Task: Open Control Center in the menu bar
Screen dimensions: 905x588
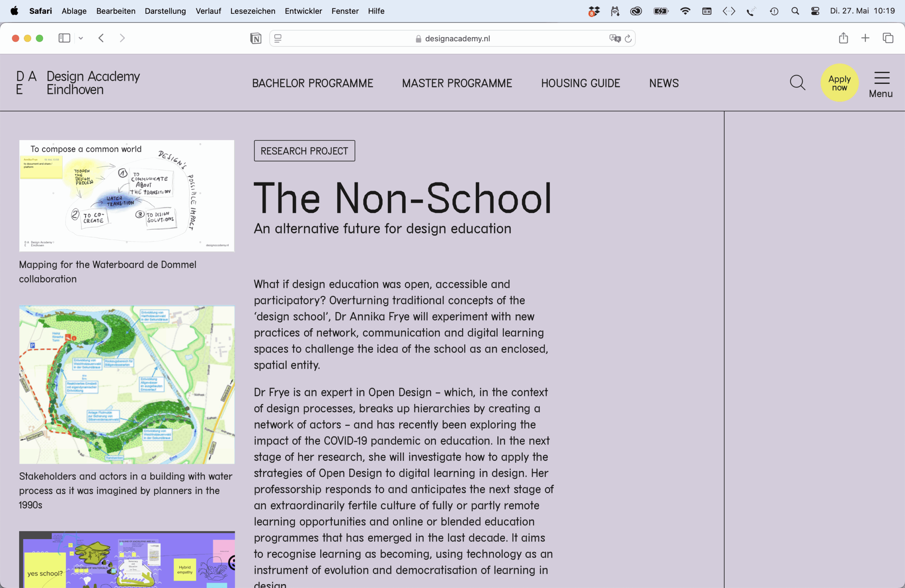Action: click(x=815, y=11)
